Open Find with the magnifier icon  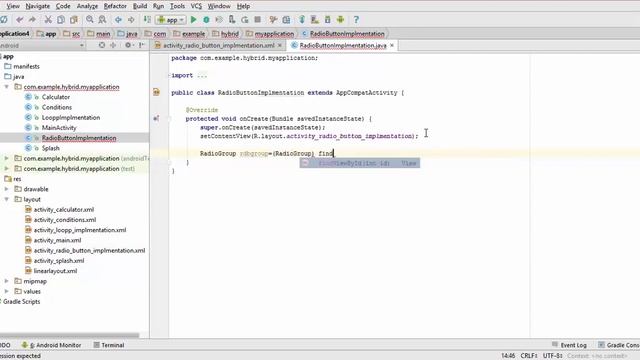(90, 20)
